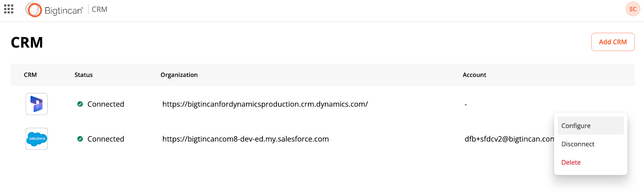Select Configure from the context menu
The image size is (644, 193).
(x=576, y=126)
